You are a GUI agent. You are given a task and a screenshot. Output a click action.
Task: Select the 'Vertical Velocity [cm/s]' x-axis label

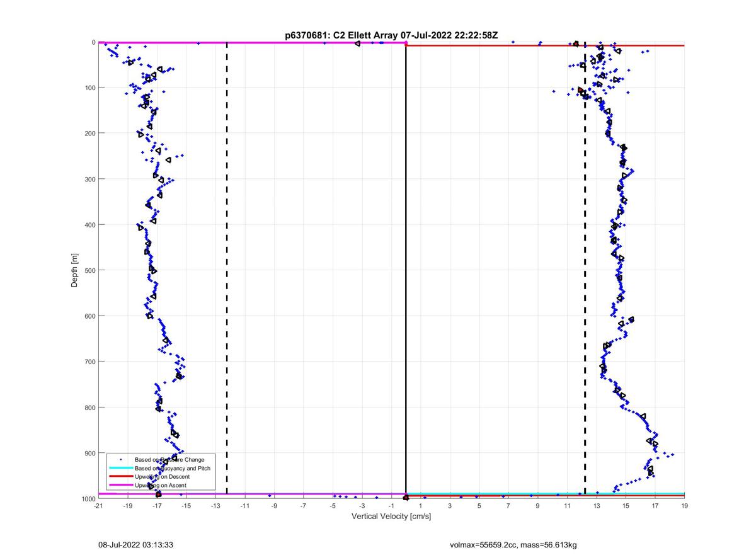[x=391, y=517]
